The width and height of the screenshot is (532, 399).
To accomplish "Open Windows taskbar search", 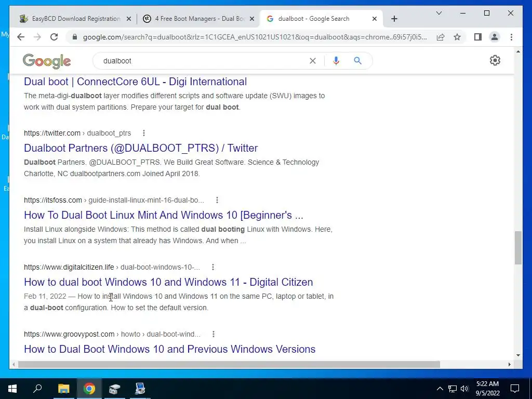I will pos(37,389).
